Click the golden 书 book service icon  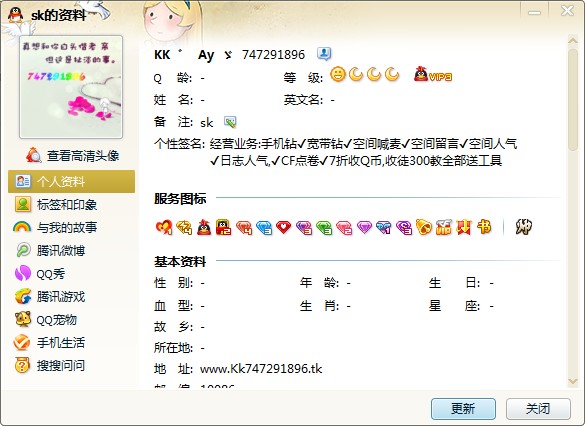(x=484, y=227)
